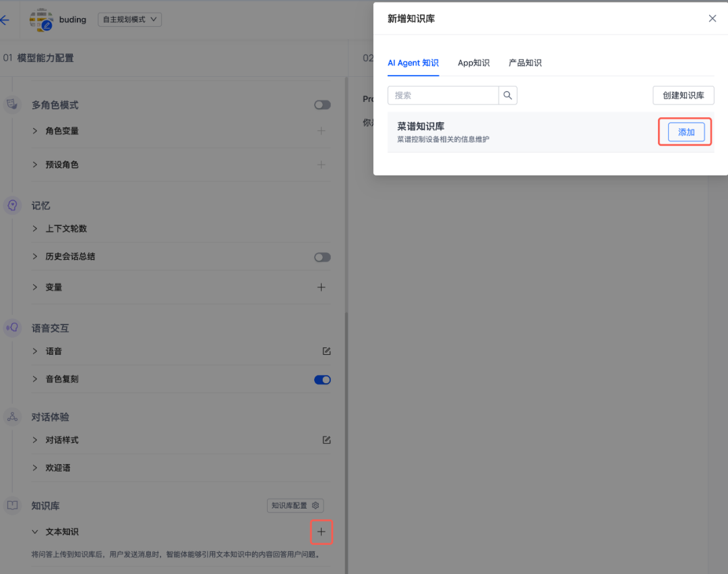Click the search magnifier icon
Screen dimensions: 728x574
click(508, 95)
